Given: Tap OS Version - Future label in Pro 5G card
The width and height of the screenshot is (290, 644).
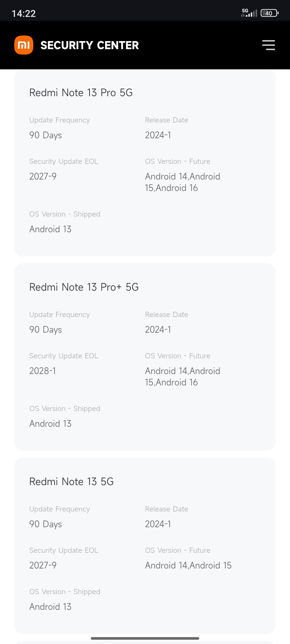Looking at the screenshot, I should [177, 161].
